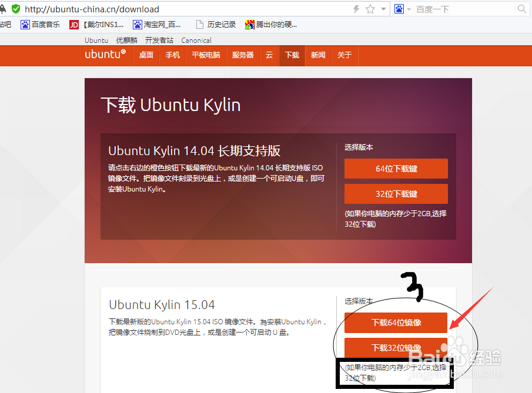The width and height of the screenshot is (532, 393).
Task: Click the Ubuntu Kylin 15.04 heading
Action: click(x=162, y=304)
